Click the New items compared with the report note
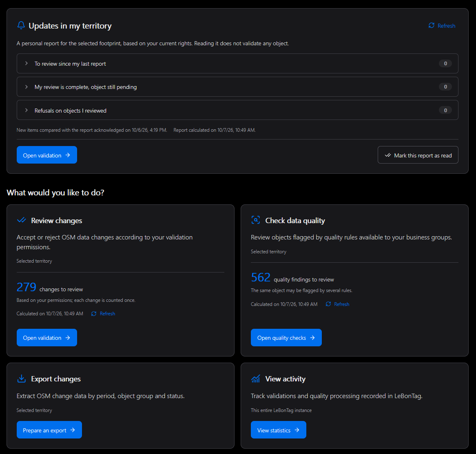This screenshot has width=476, height=454. point(92,130)
